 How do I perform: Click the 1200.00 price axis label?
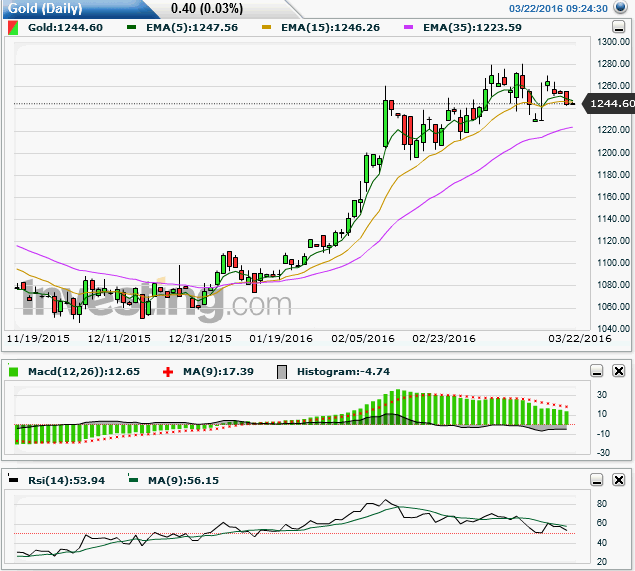[614, 152]
